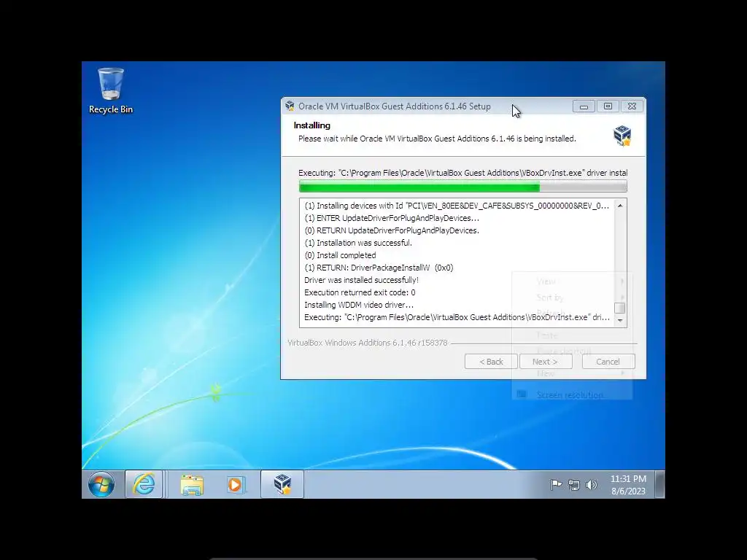
Task: Click the log scrollbar thumb
Action: pyautogui.click(x=620, y=308)
